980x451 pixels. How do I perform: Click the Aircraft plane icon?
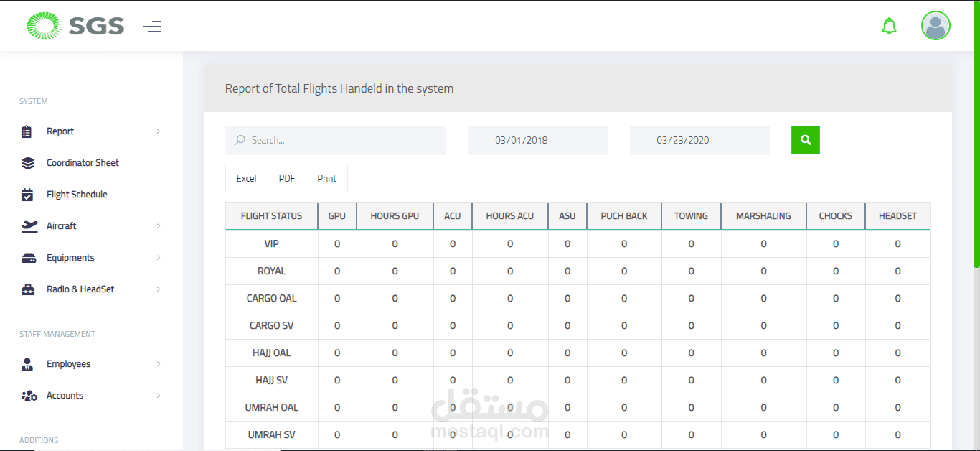29,226
